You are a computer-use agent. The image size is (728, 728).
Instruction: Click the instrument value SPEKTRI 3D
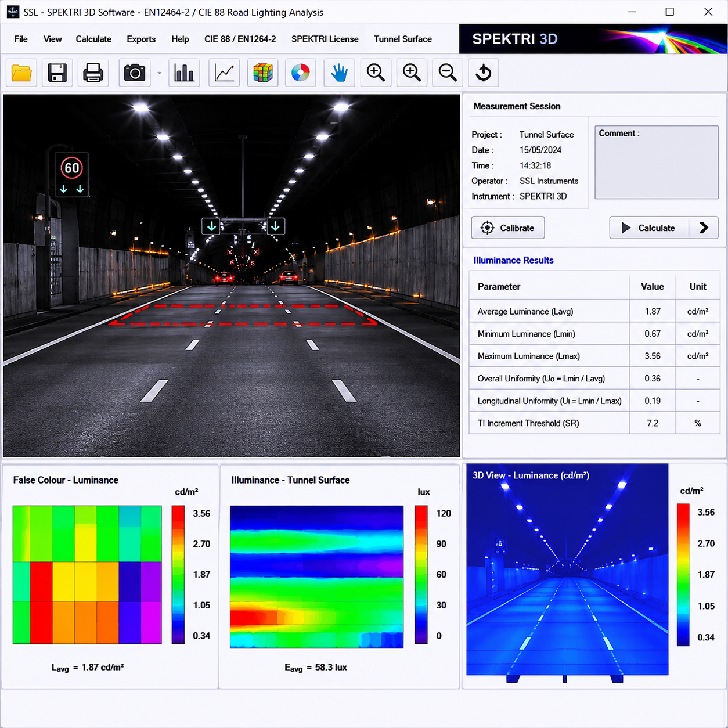(x=543, y=196)
